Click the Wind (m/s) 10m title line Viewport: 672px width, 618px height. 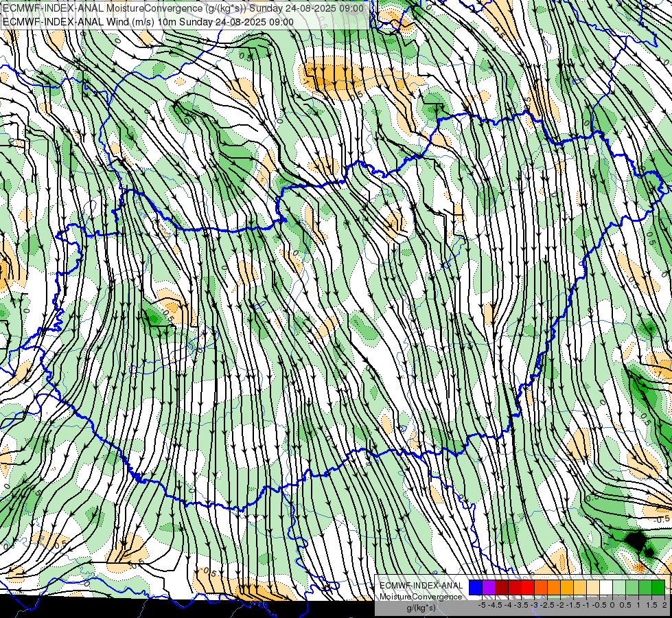point(148,22)
